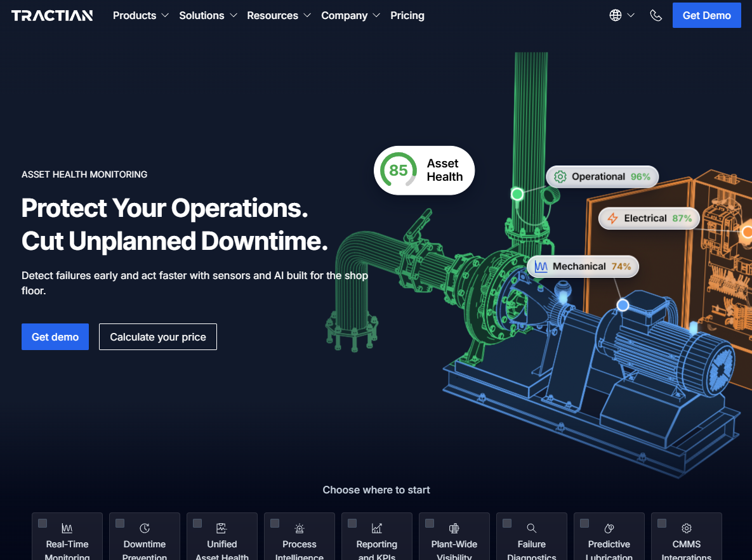The width and height of the screenshot is (752, 560).
Task: Click the Tractian logo
Action: [52, 15]
